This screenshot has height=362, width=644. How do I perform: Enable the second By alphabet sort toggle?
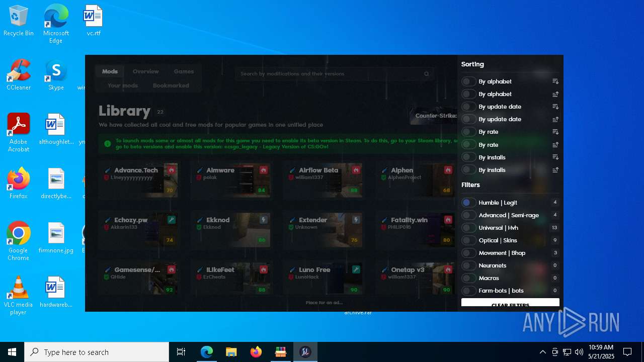(468, 94)
